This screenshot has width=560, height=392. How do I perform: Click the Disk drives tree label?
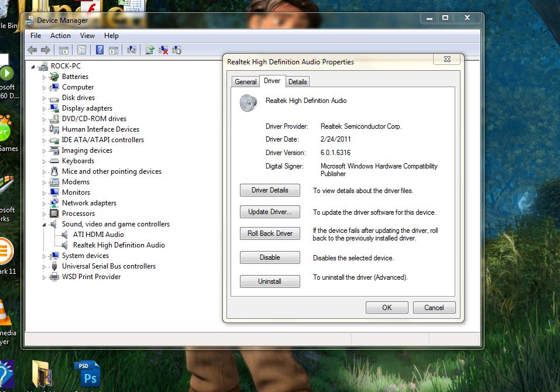click(78, 98)
